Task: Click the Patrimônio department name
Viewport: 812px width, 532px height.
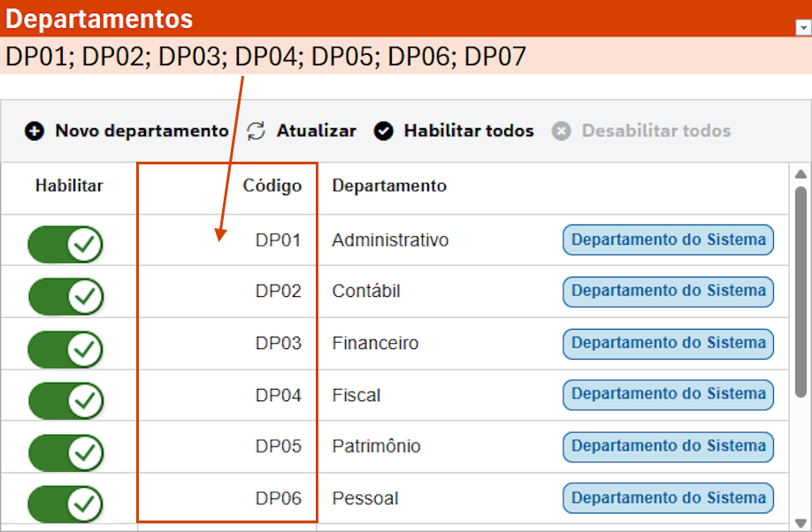Action: tap(377, 446)
